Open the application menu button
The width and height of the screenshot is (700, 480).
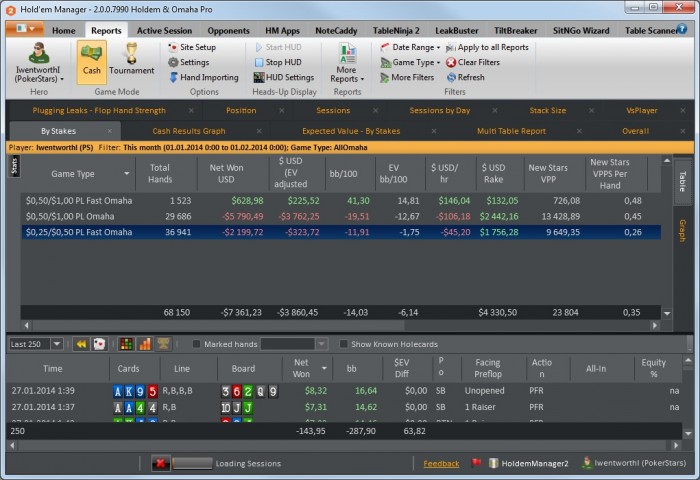click(25, 29)
